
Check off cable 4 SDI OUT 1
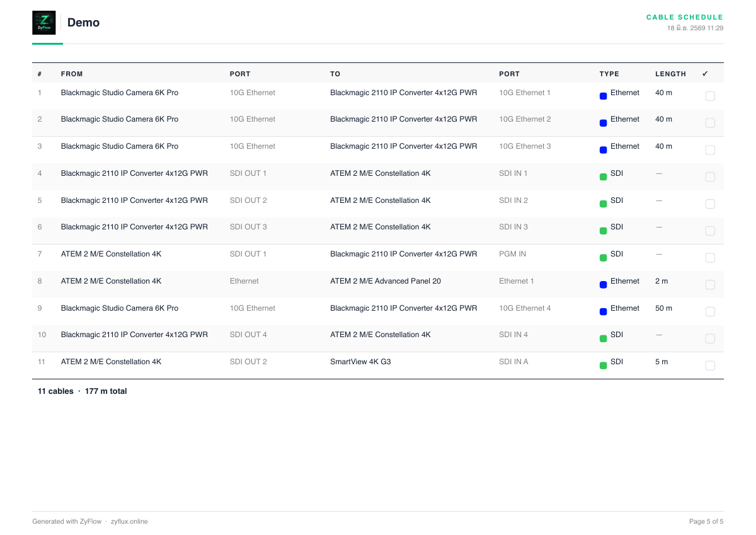click(710, 177)
